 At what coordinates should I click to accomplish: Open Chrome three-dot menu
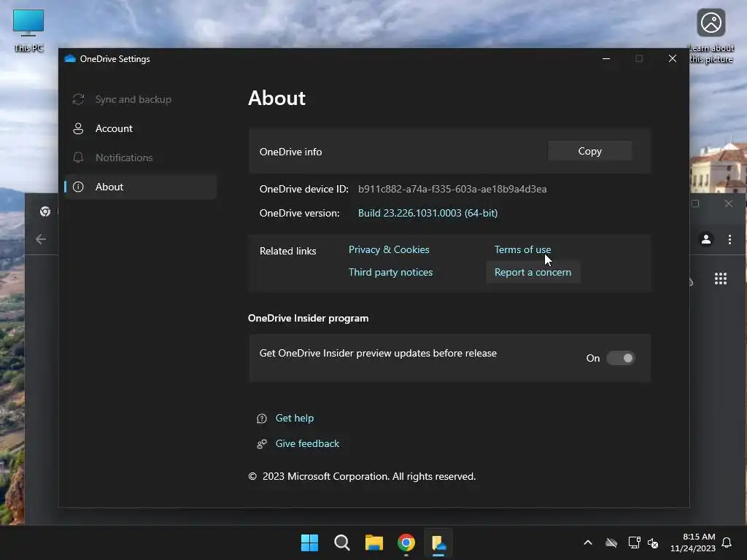coord(729,239)
